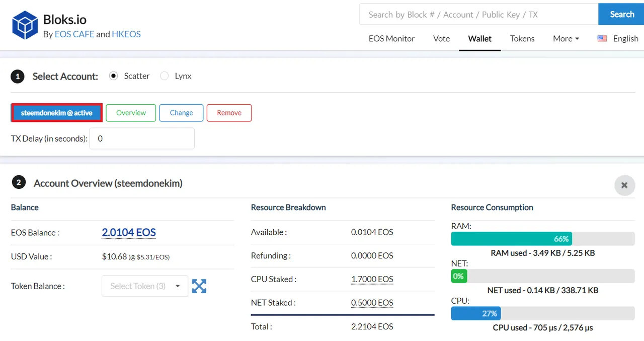644x341 pixels.
Task: Click the Change account button
Action: click(181, 113)
